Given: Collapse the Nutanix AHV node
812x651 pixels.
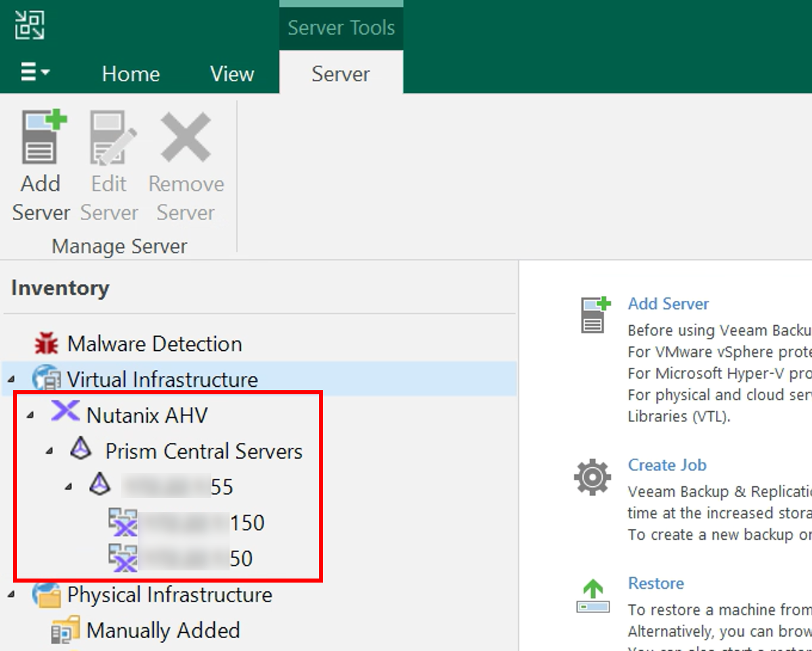Looking at the screenshot, I should point(30,415).
